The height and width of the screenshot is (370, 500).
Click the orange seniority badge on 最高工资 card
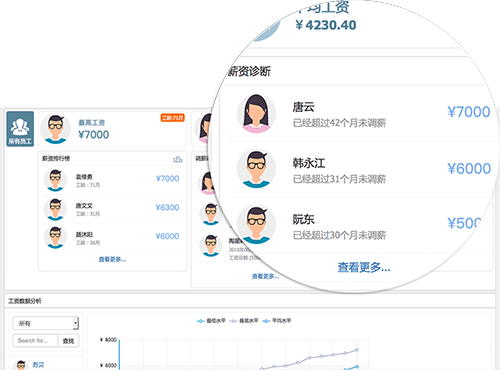pos(172,118)
